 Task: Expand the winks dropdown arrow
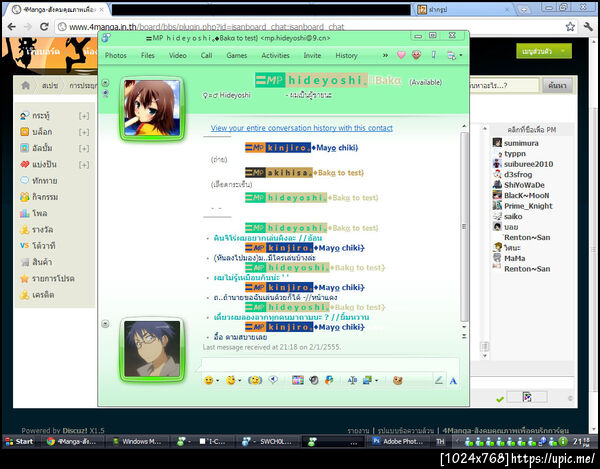240,381
